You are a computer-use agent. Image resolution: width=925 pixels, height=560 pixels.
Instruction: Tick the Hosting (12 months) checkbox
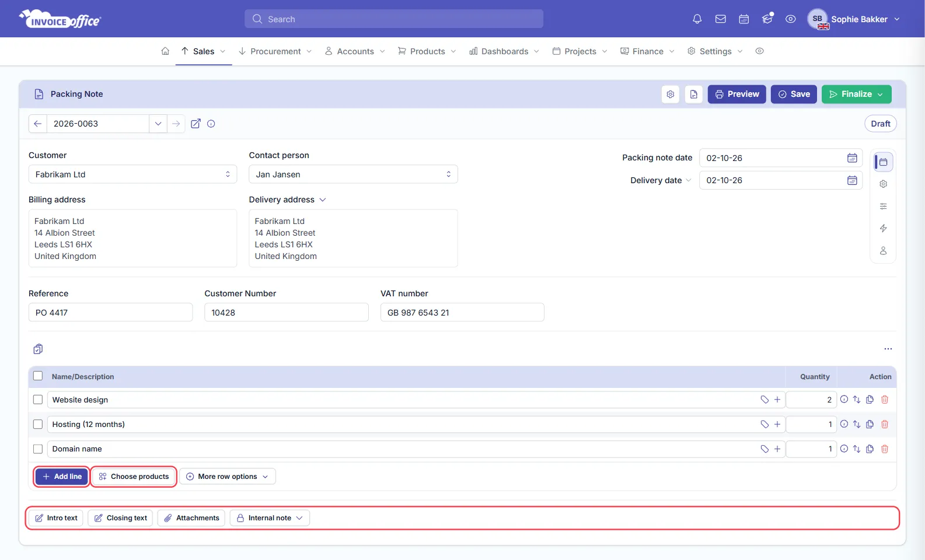pyautogui.click(x=38, y=424)
